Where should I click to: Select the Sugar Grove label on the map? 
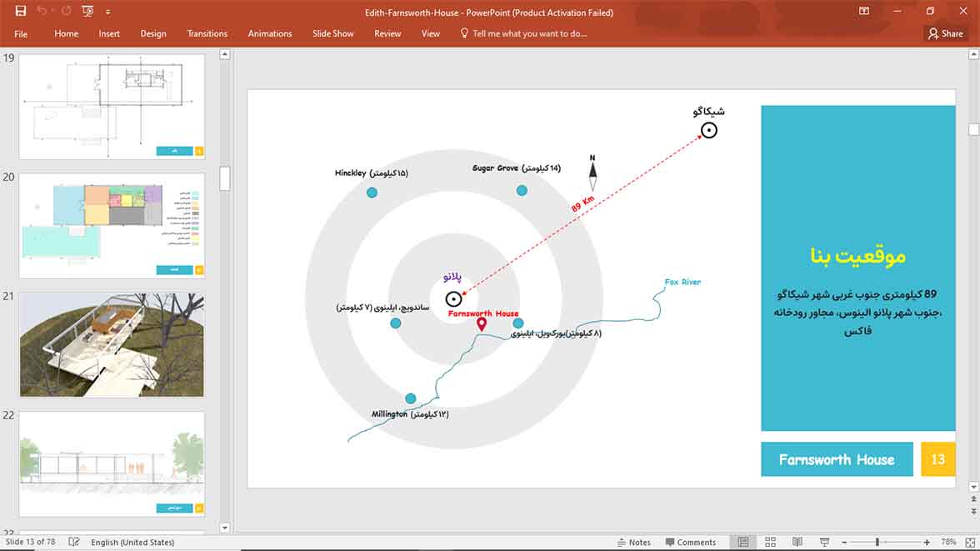[x=517, y=168]
